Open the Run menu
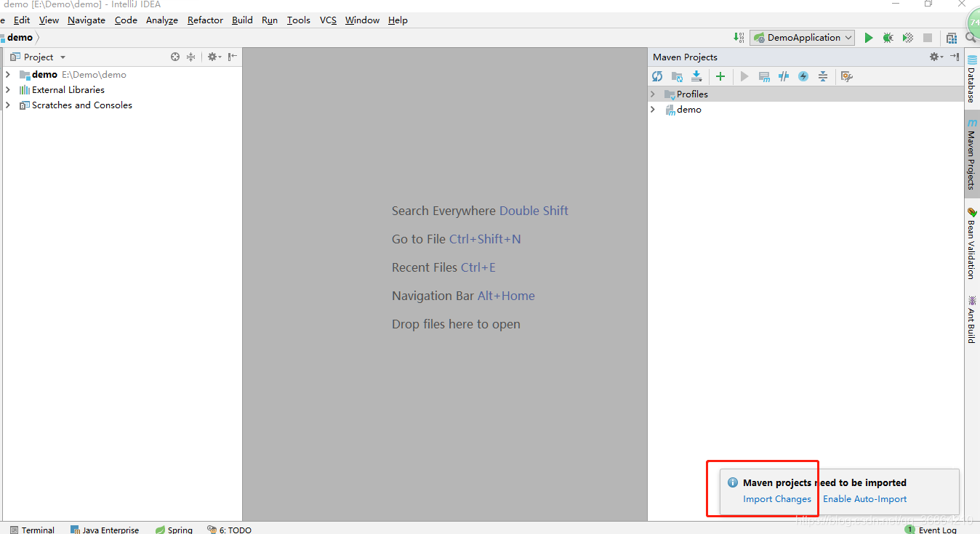 coord(270,20)
